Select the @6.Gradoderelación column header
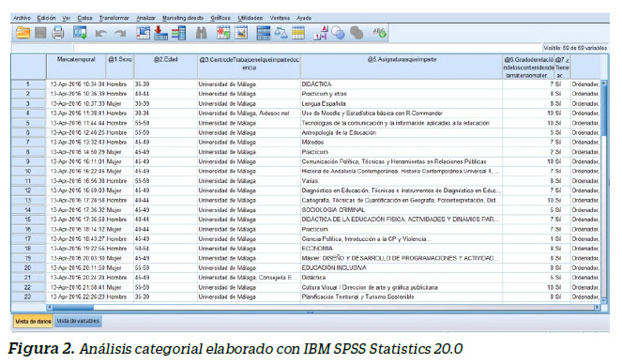 528,67
